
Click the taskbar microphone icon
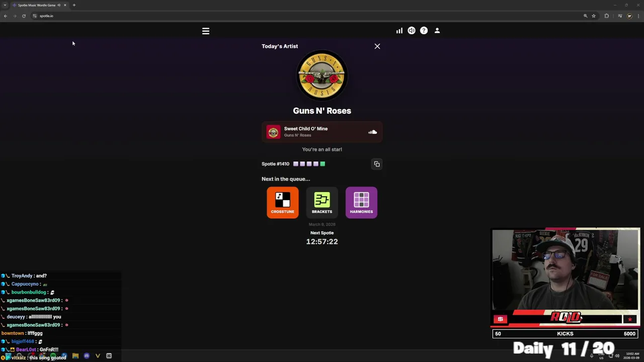(592, 355)
